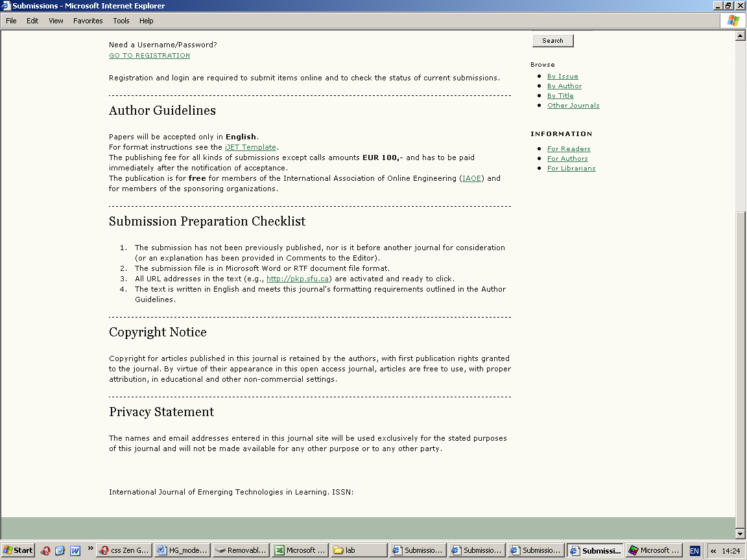747x560 pixels.
Task: Open the EN language bar selector
Action: tap(694, 550)
